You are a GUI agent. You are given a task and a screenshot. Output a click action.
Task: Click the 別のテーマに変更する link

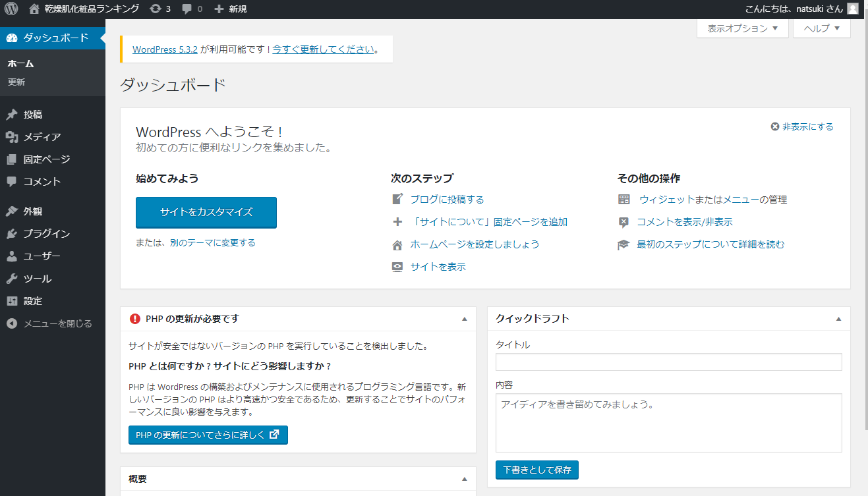click(x=212, y=242)
